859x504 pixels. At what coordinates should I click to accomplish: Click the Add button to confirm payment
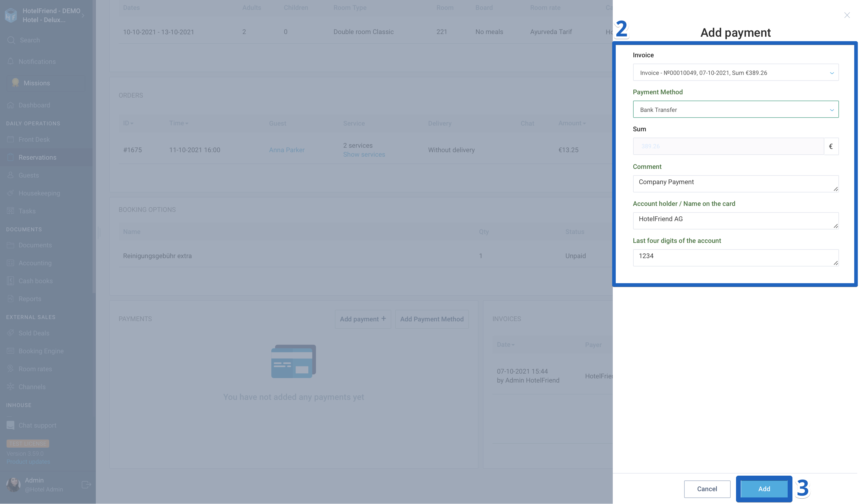[x=764, y=489]
